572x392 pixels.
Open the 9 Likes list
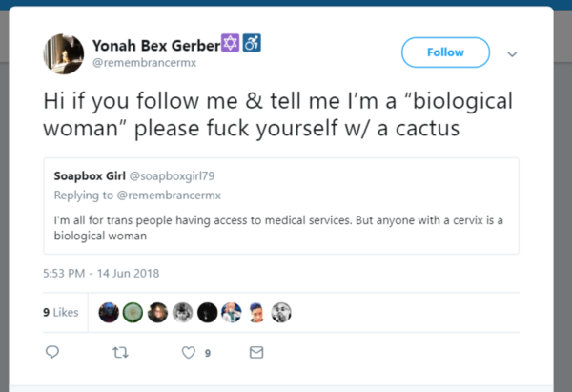point(60,312)
